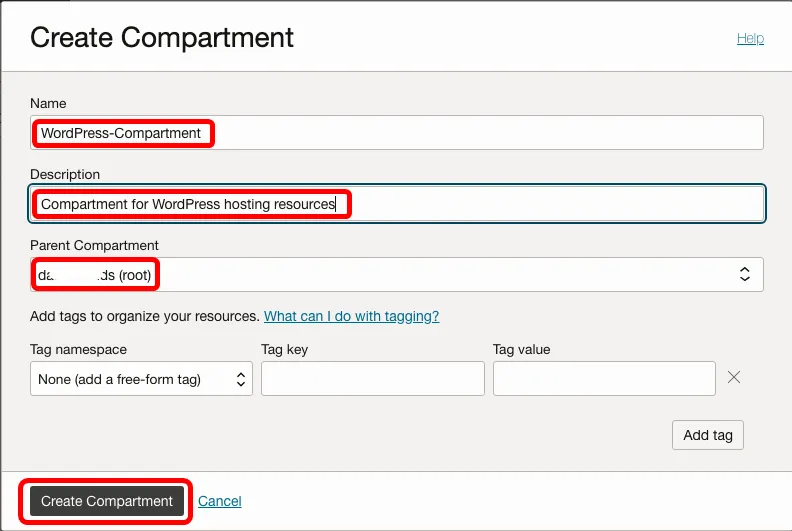The width and height of the screenshot is (792, 531).
Task: Click the "Tag value" label
Action: click(521, 349)
